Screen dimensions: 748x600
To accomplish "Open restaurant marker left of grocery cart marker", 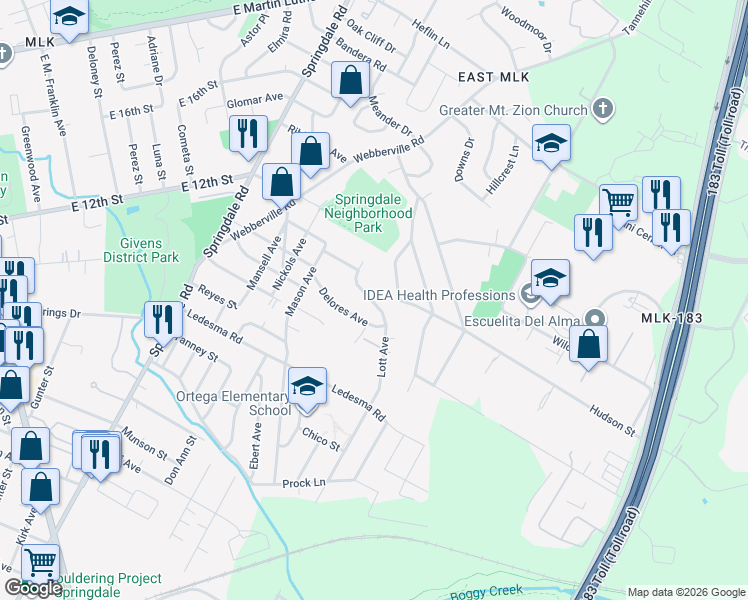I will pyautogui.click(x=593, y=234).
